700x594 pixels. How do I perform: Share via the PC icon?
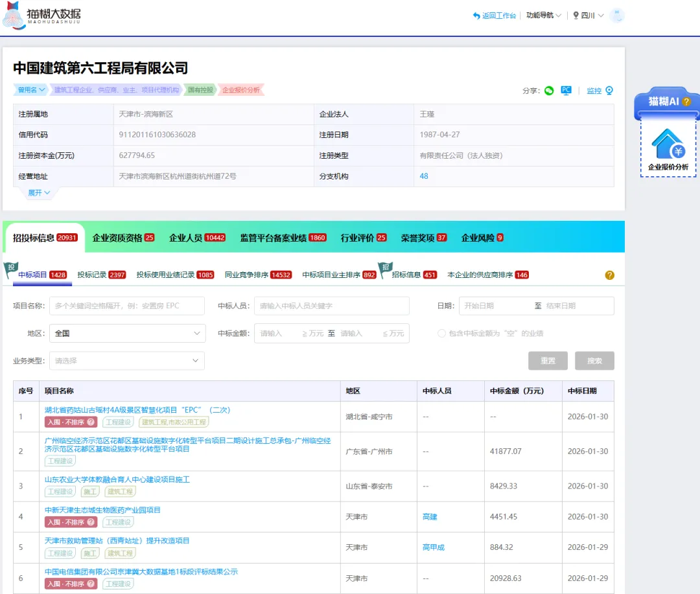click(566, 91)
